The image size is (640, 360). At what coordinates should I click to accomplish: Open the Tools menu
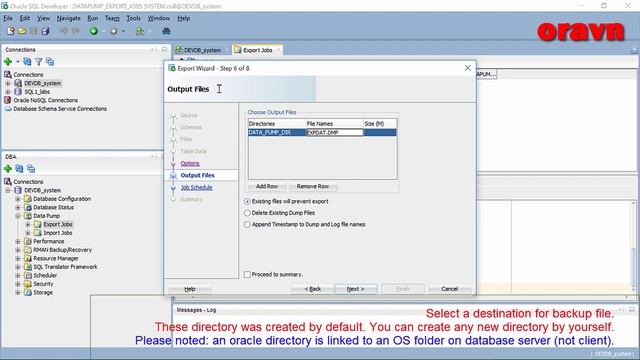click(x=133, y=18)
